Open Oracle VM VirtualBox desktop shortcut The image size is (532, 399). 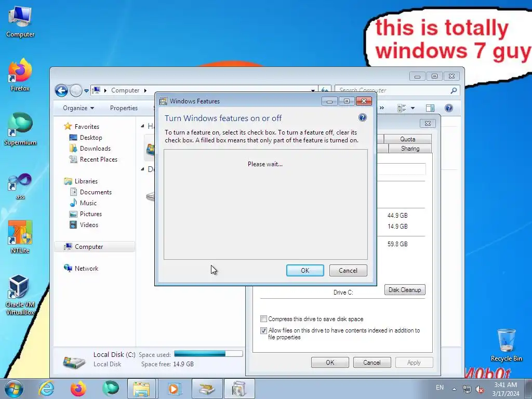click(x=20, y=295)
